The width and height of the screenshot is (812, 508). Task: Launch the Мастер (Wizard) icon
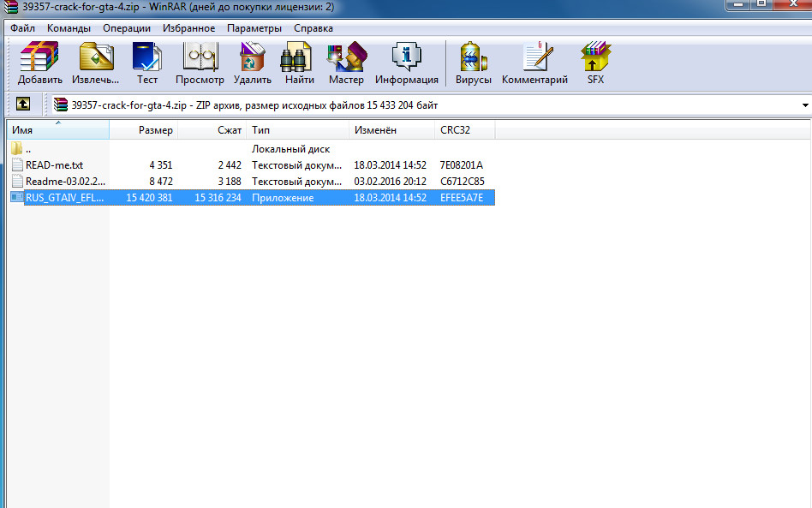click(346, 57)
